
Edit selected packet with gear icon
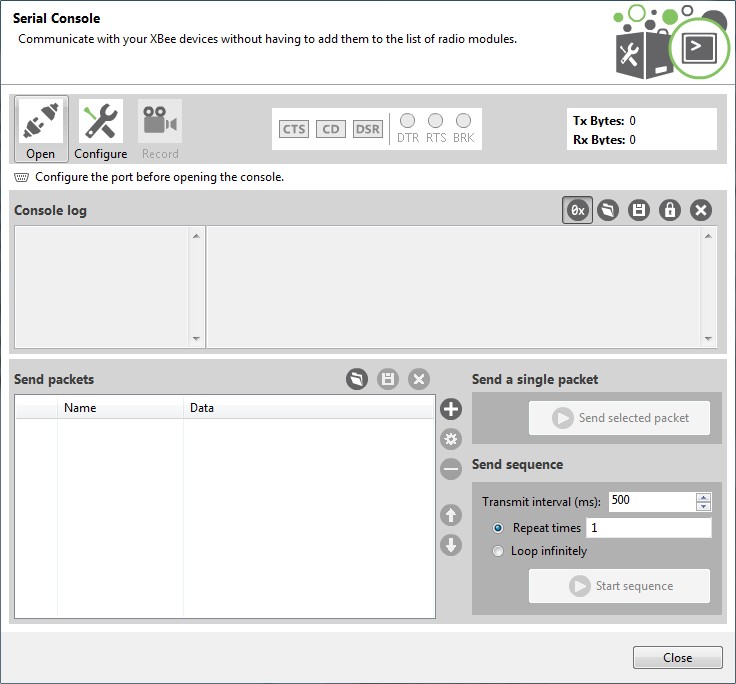[x=451, y=439]
